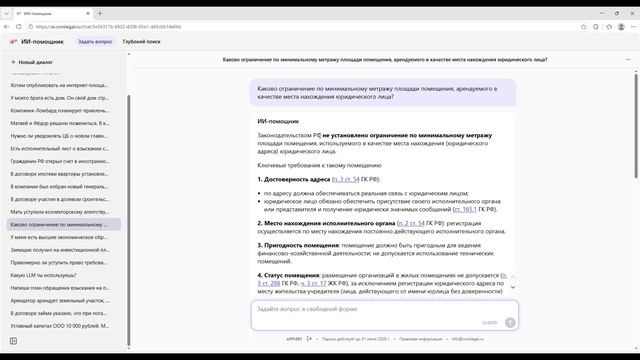Follow the link п. 2 ст. 54
640x360 pixels.
click(411, 223)
